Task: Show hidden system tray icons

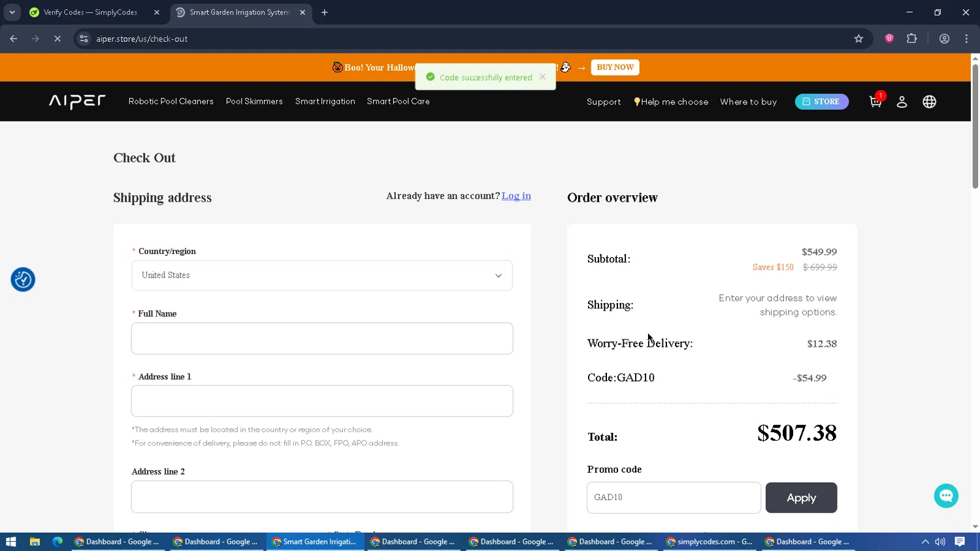Action: point(925,541)
